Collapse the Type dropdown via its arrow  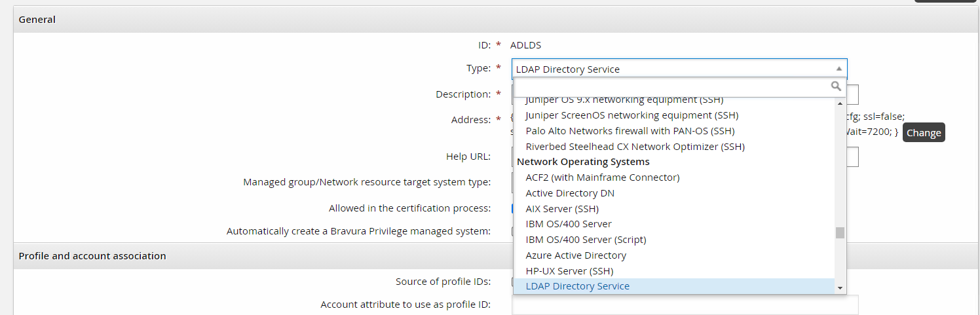pyautogui.click(x=839, y=69)
